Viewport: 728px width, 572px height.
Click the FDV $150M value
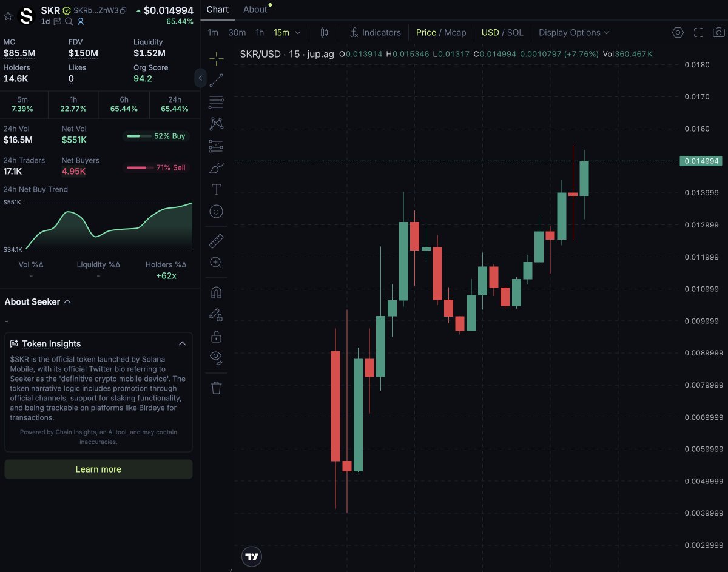coord(83,53)
